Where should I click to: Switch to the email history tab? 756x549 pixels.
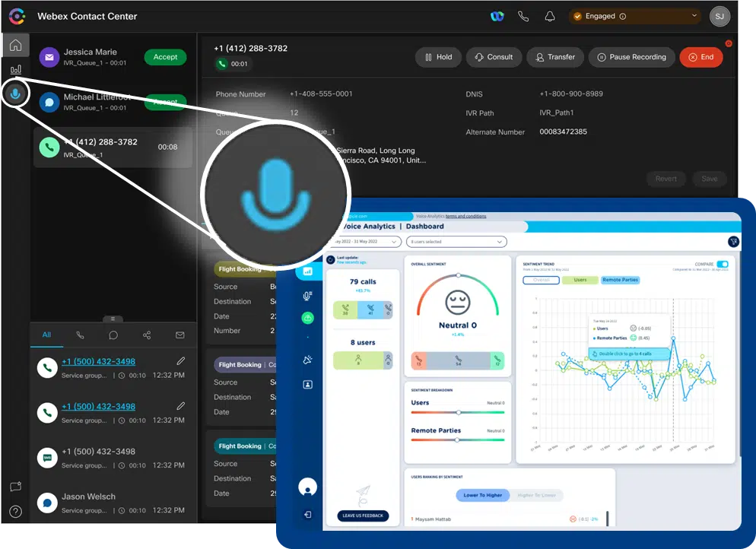[x=180, y=335]
